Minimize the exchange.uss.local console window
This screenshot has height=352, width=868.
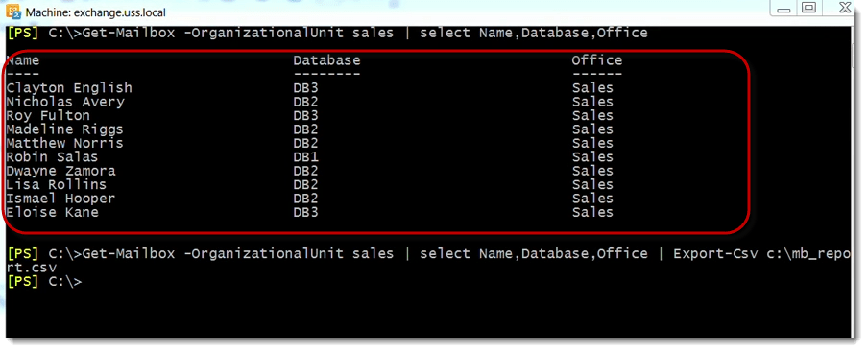(x=784, y=9)
